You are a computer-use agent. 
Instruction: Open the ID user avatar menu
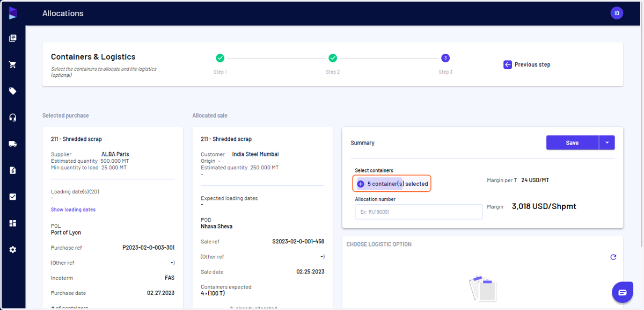[617, 13]
